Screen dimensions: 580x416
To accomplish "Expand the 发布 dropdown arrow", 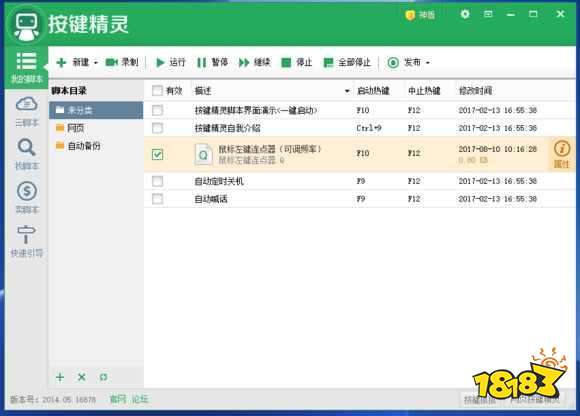I will (428, 62).
